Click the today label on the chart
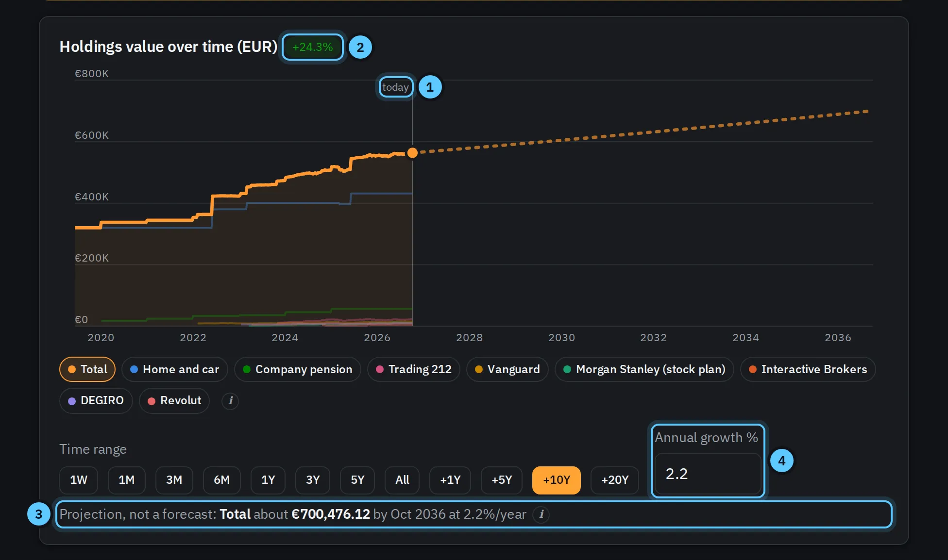The height and width of the screenshot is (560, 948). point(396,87)
